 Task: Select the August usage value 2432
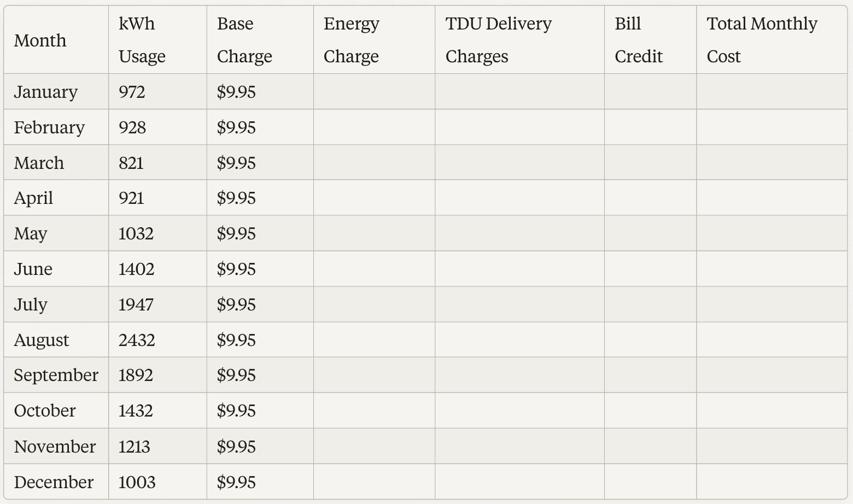tap(137, 340)
